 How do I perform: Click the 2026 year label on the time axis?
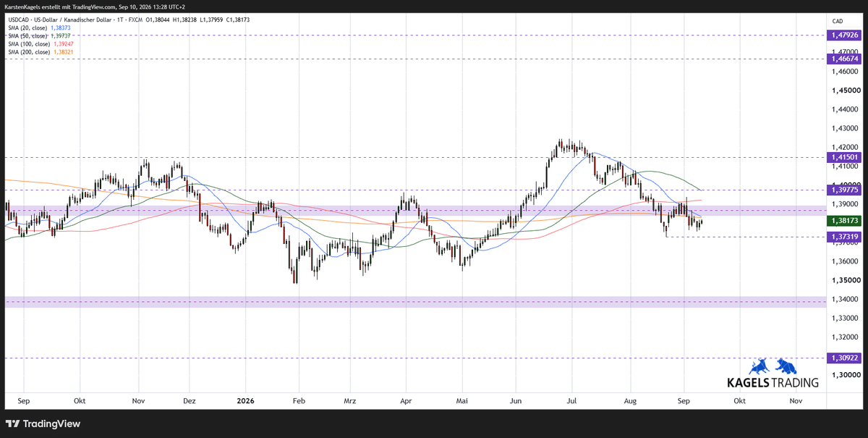click(246, 400)
